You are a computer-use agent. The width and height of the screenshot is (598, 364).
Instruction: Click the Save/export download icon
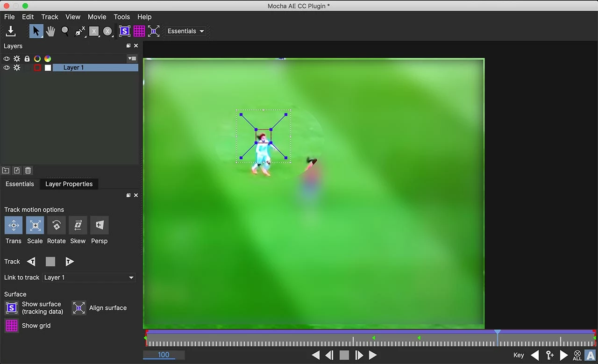11,31
